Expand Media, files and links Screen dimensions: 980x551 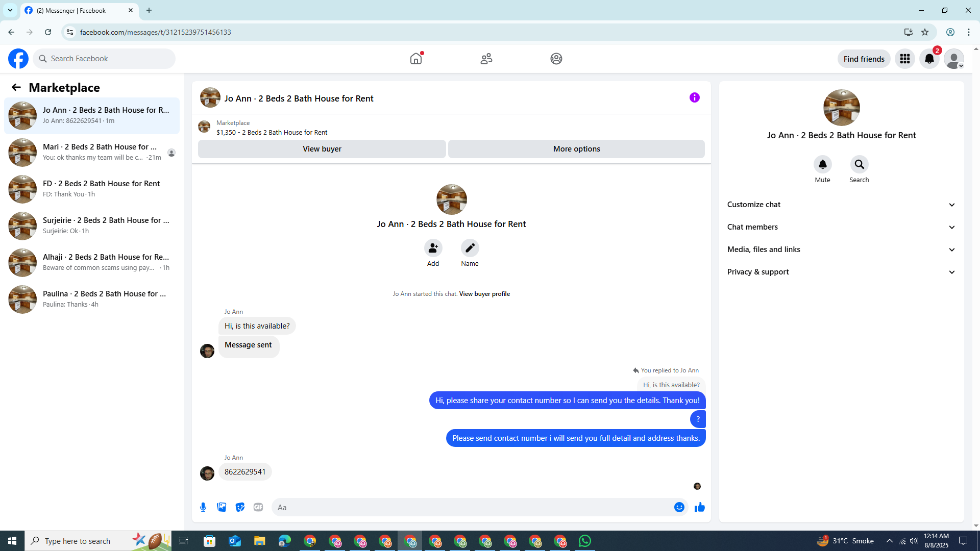(841, 249)
